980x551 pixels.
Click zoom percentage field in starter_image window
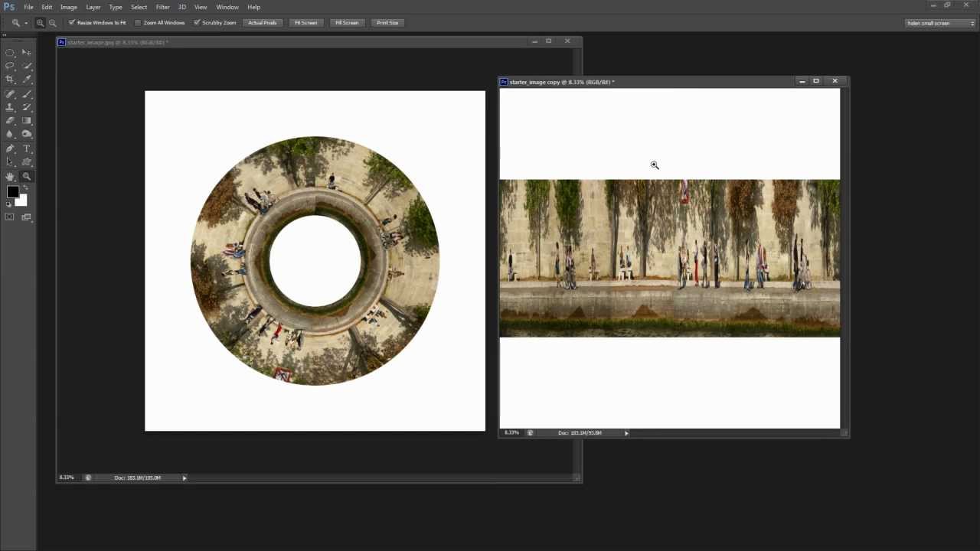click(67, 478)
